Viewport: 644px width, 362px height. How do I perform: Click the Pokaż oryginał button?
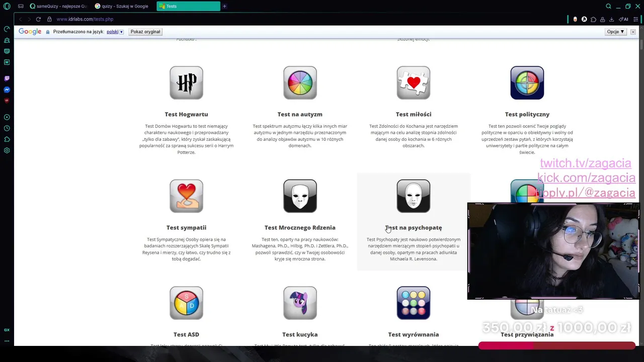tap(145, 32)
